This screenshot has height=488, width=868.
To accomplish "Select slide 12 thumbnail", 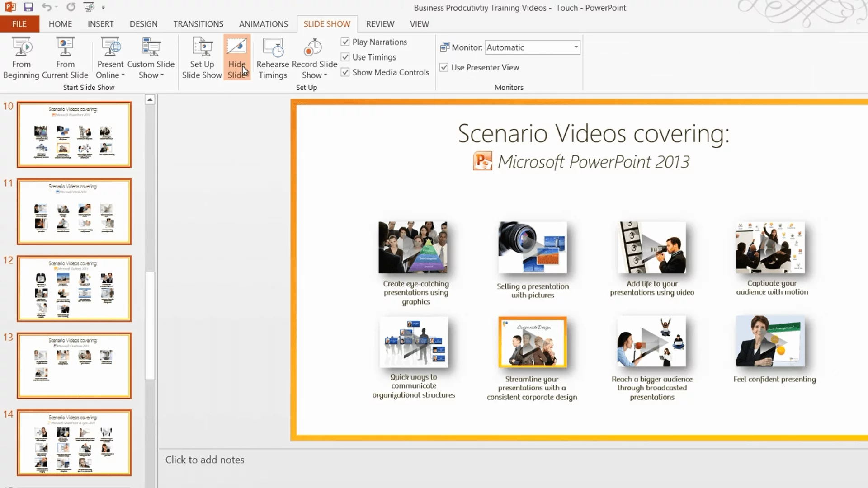I will pos(74,289).
